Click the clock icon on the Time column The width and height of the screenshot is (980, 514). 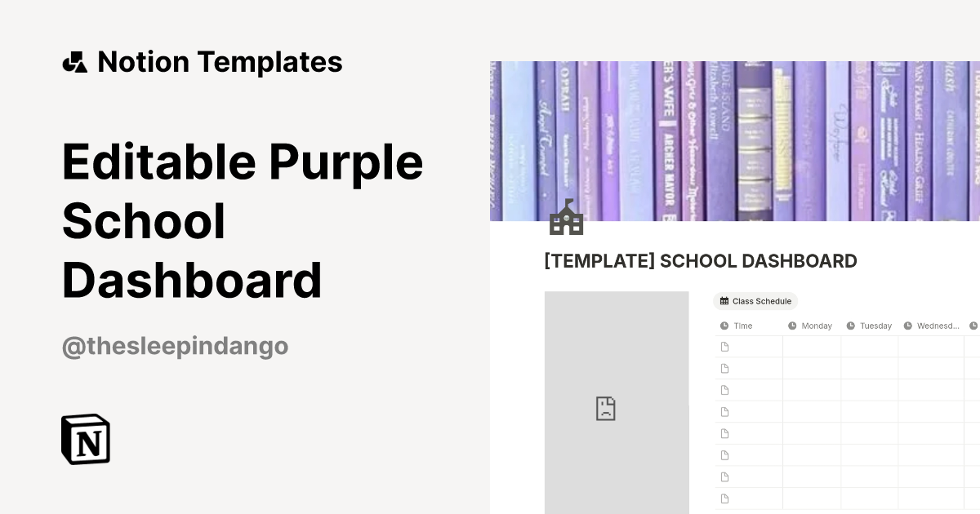(x=724, y=326)
